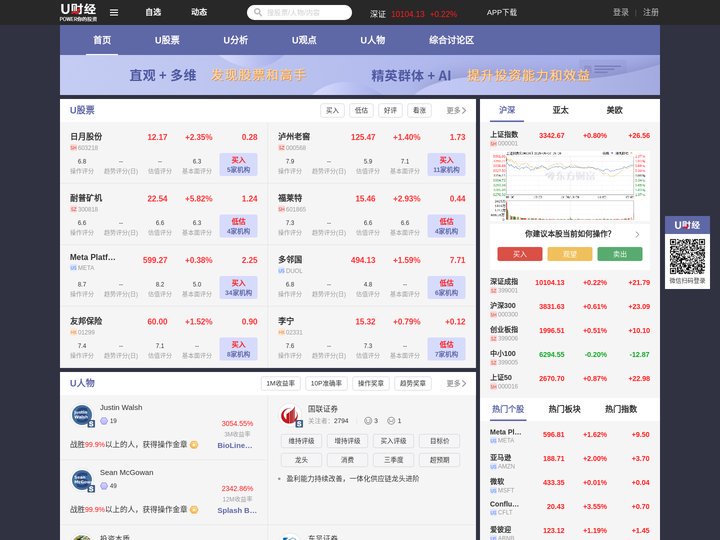Click the U财经 logo
The image size is (720, 540).
79,12
